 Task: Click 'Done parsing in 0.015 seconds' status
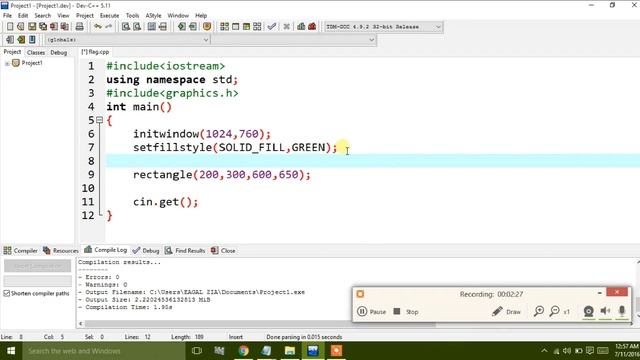pos(304,337)
